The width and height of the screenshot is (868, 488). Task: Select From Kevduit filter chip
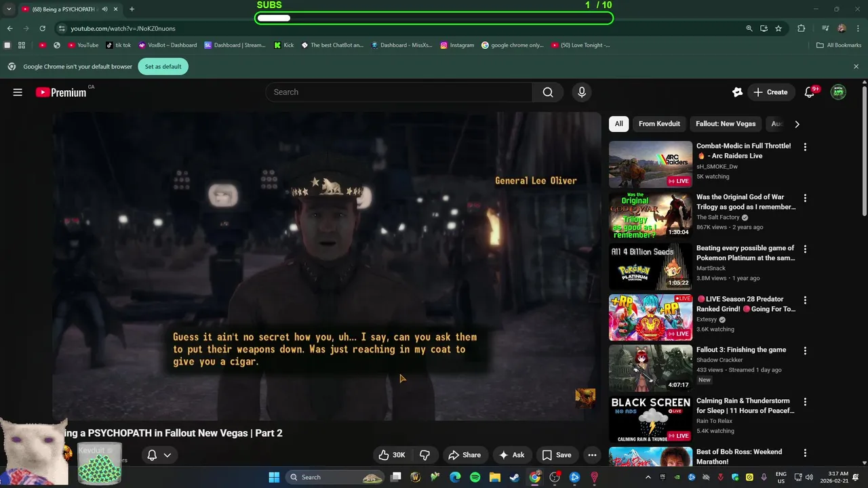point(659,124)
